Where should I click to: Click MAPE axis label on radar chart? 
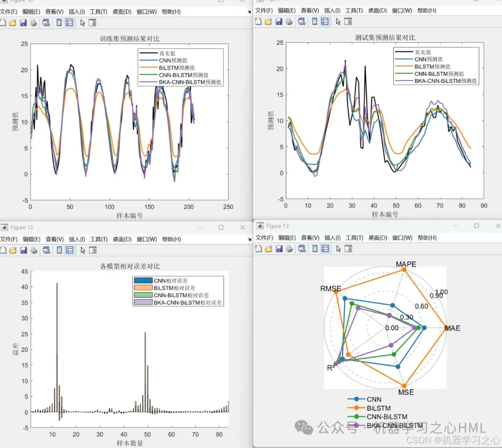pos(406,264)
